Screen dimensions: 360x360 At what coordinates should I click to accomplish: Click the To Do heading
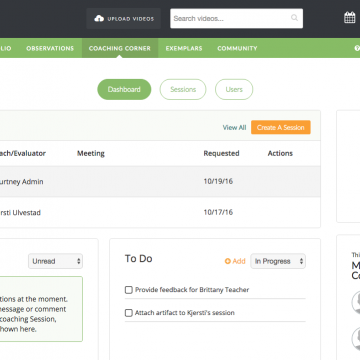tap(139, 259)
